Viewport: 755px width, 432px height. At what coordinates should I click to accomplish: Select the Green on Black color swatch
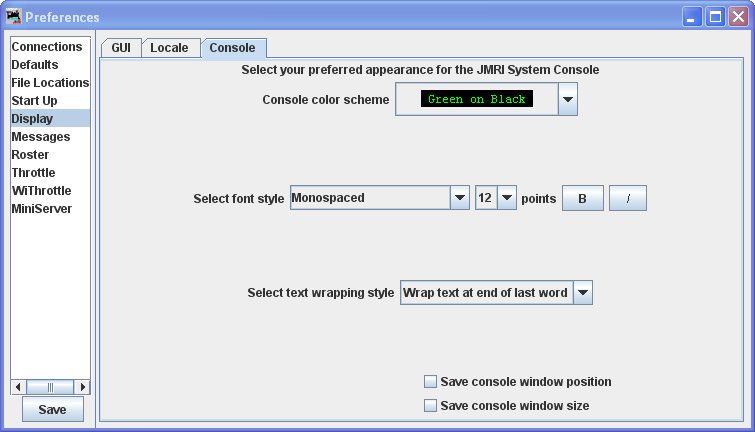pos(477,100)
